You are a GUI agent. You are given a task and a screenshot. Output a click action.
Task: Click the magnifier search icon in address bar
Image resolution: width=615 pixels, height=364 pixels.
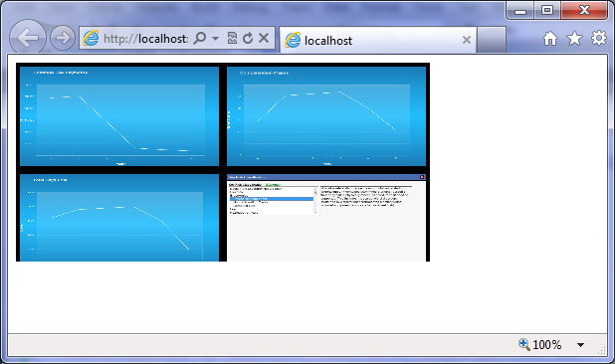pos(200,38)
